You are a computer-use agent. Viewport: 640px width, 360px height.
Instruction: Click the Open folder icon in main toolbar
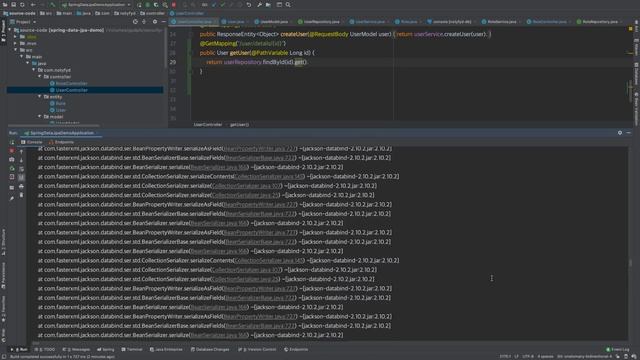5,5
